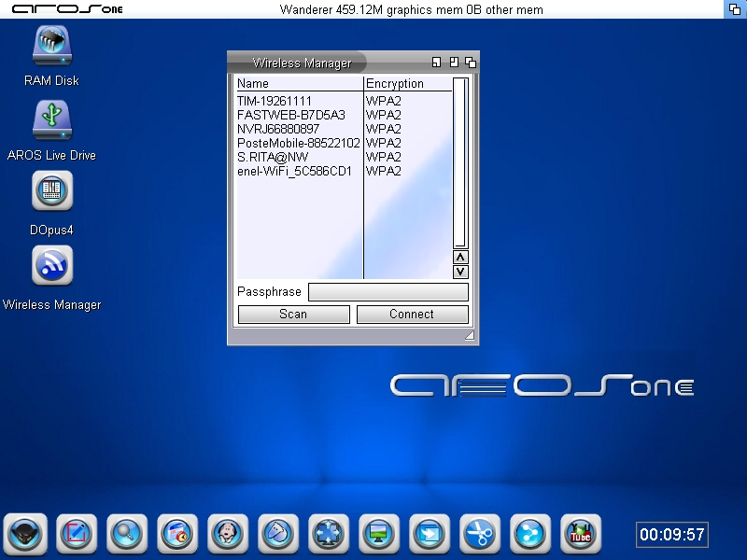Open the AROS Live Drive icon
The image size is (747, 560).
[x=52, y=120]
